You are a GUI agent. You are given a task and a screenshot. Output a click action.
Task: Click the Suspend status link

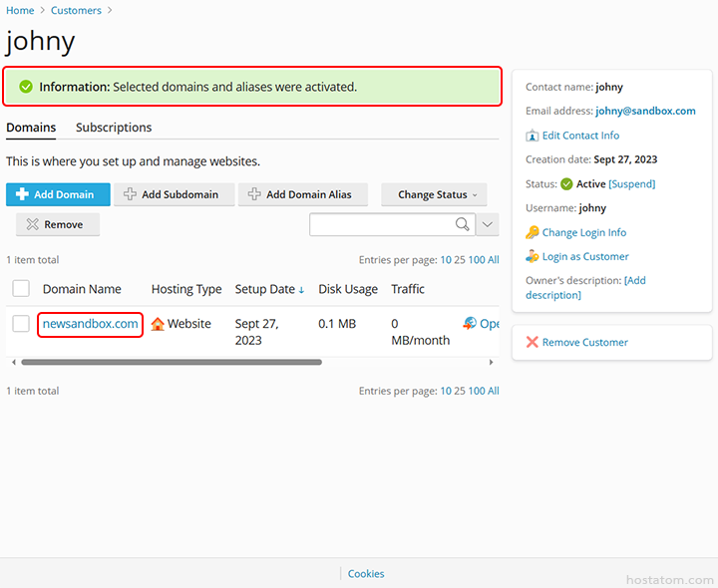632,184
